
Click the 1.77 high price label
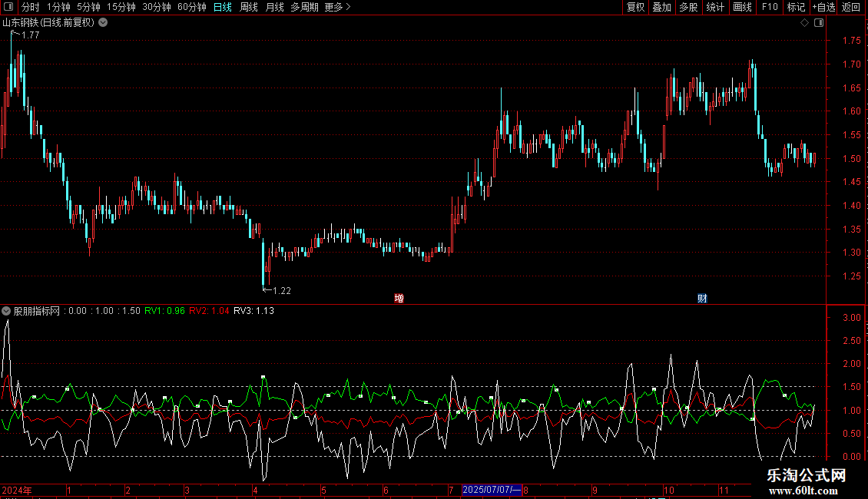point(30,35)
